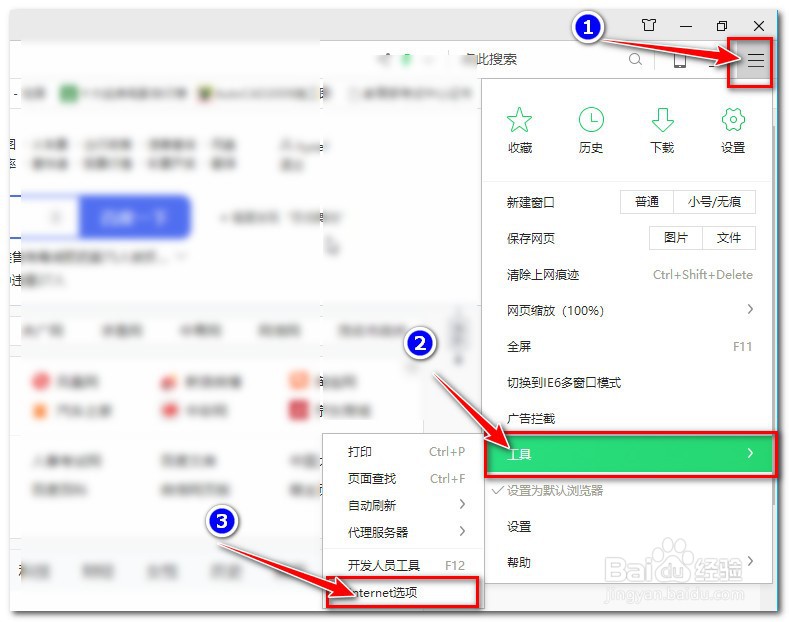Screen dimensions: 789x622
Task: Open Internet Options (Internet选项)
Action: (402, 592)
